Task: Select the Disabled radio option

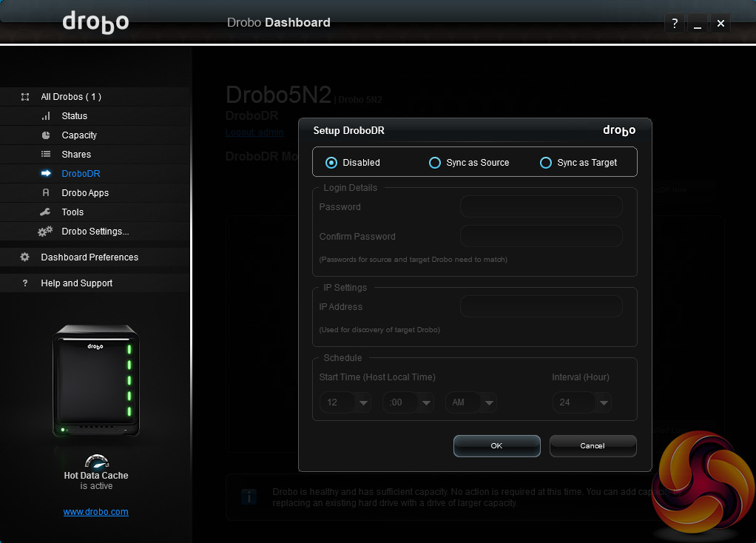Action: click(331, 163)
